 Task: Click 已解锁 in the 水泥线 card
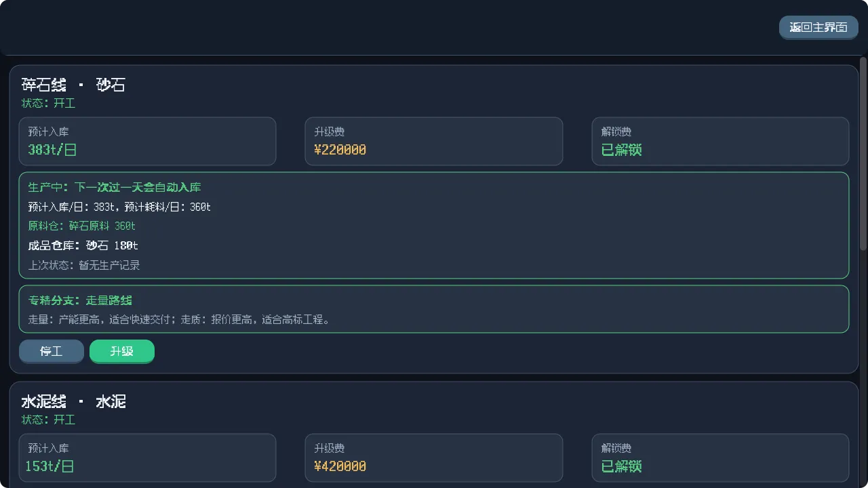point(622,466)
